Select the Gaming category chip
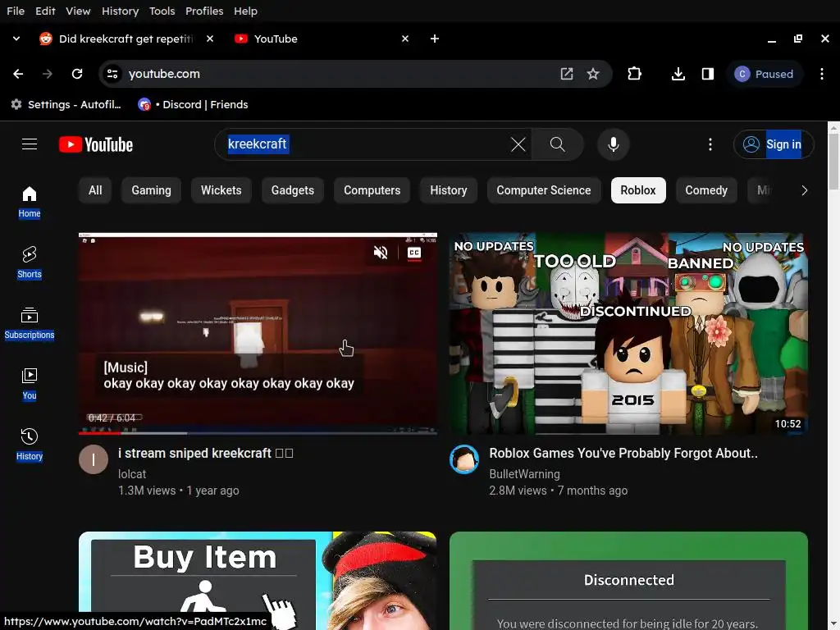This screenshot has height=630, width=840. pos(151,190)
